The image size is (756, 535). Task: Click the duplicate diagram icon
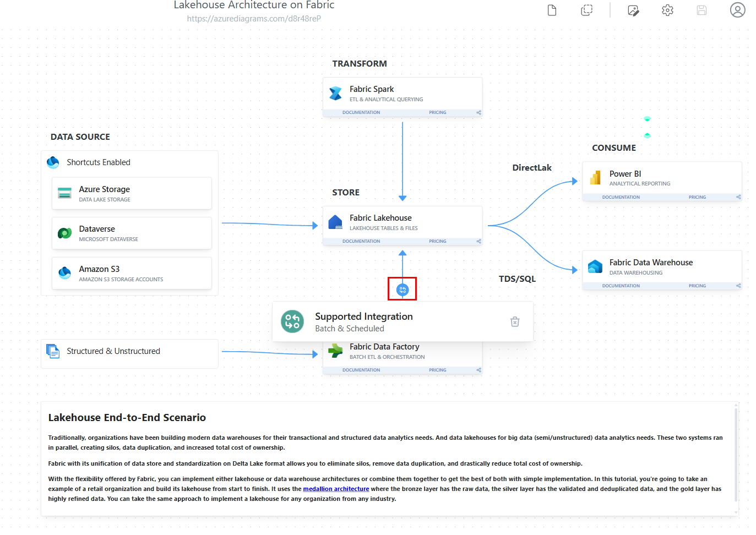tap(587, 10)
